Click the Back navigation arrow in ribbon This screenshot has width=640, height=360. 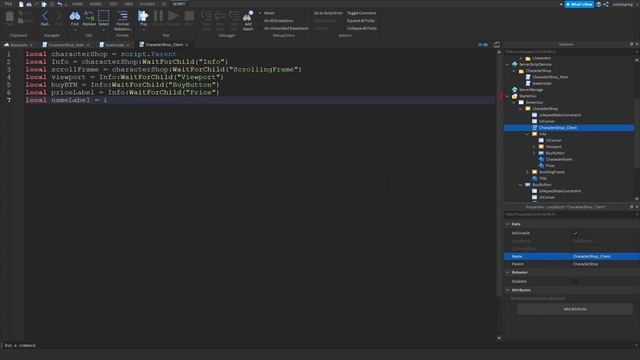click(44, 18)
